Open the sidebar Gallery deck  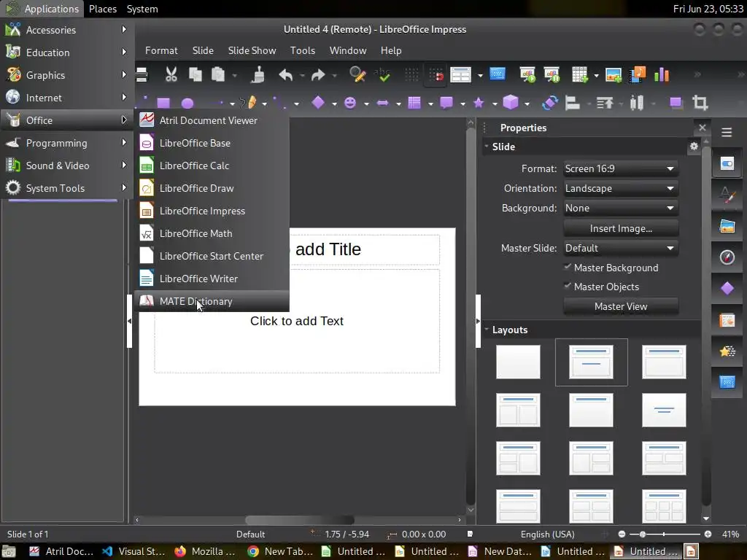pyautogui.click(x=727, y=226)
